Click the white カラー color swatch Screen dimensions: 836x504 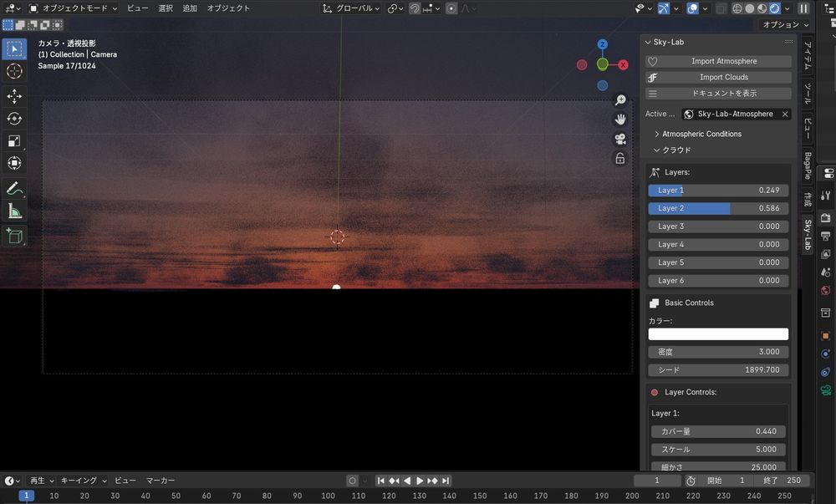click(718, 334)
